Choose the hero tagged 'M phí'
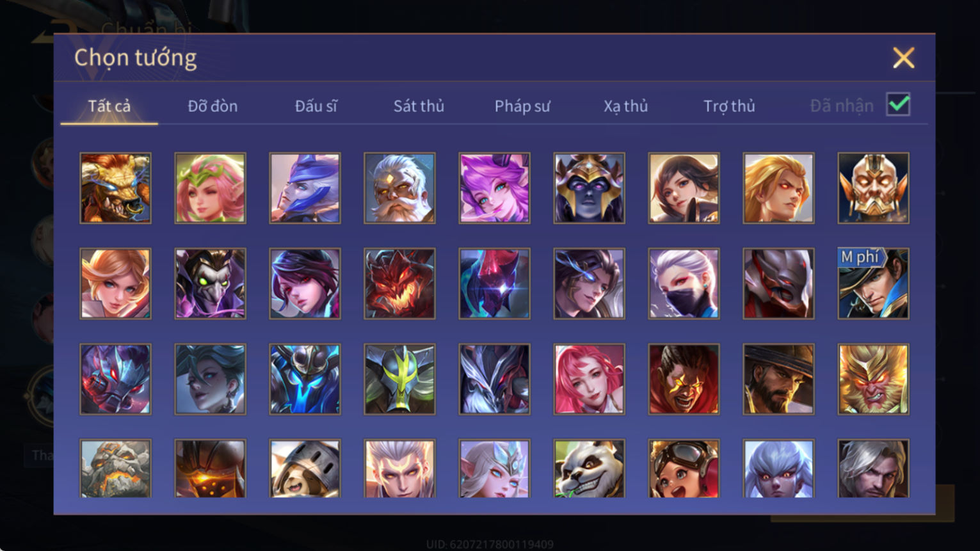 tap(873, 283)
